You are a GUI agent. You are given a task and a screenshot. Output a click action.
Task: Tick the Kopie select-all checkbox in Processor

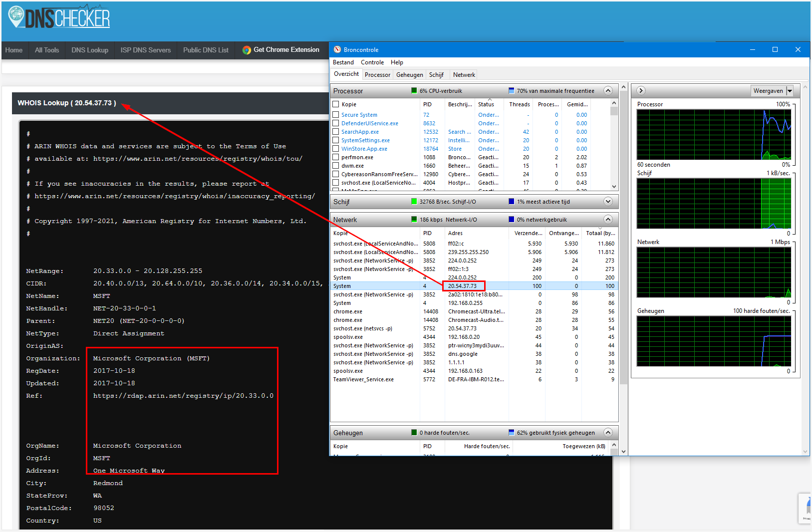[336, 104]
